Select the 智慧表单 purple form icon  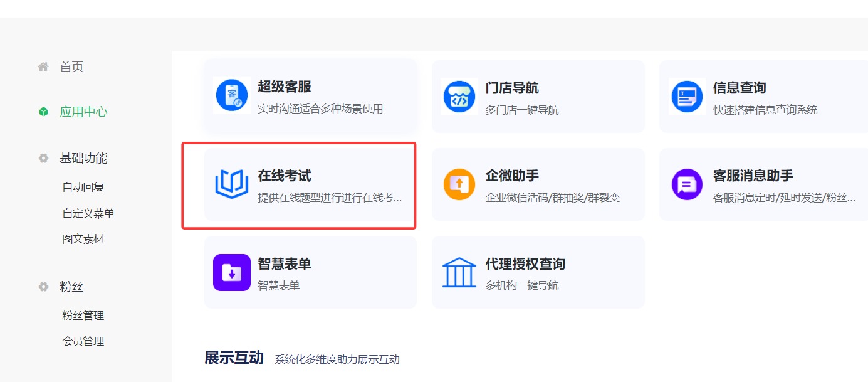point(232,272)
